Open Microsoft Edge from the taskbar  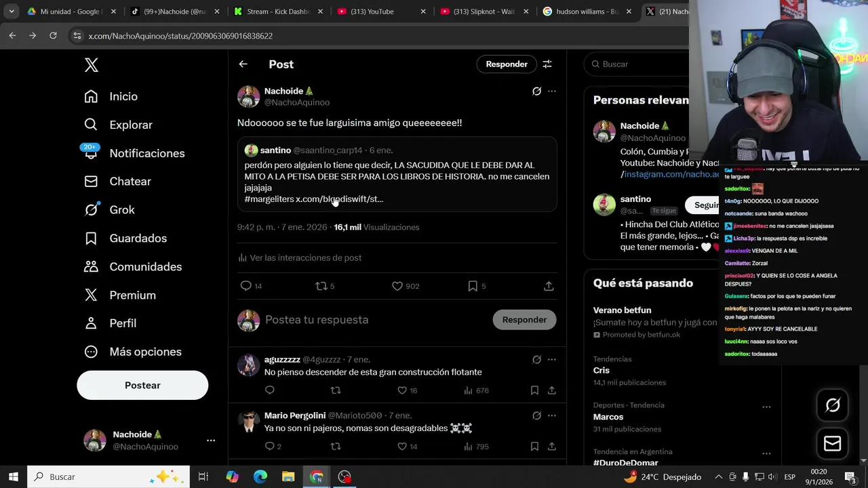(260, 476)
